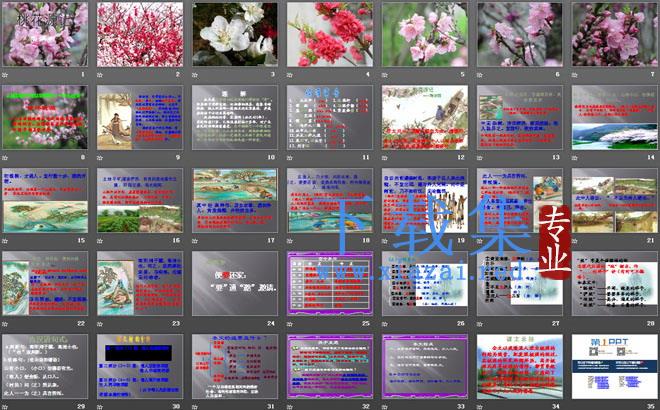
Task: Select slide 1 titled 桃花源记
Action: point(45,35)
